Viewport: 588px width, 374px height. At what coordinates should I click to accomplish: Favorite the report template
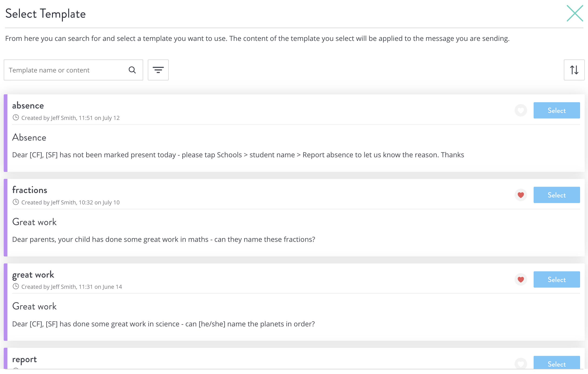[x=521, y=364]
